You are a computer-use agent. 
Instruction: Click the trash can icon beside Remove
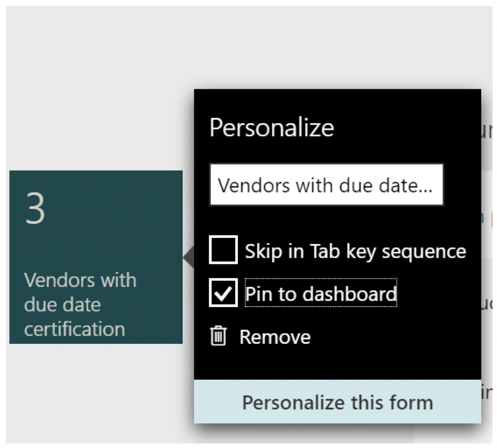218,336
